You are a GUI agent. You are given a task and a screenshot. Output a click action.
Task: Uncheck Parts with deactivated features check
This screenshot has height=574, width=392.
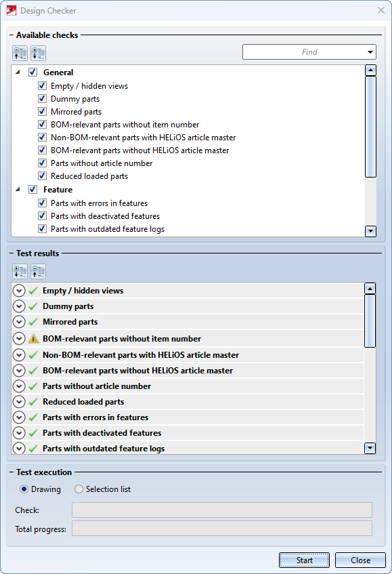[x=43, y=216]
